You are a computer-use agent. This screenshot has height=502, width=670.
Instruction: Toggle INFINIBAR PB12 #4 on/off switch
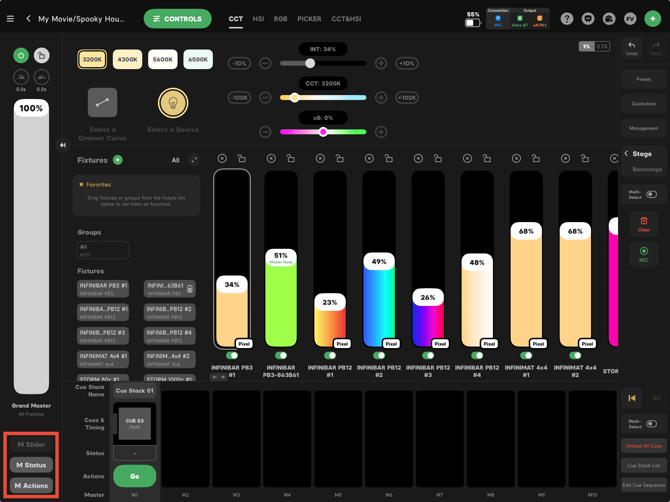pyautogui.click(x=477, y=355)
